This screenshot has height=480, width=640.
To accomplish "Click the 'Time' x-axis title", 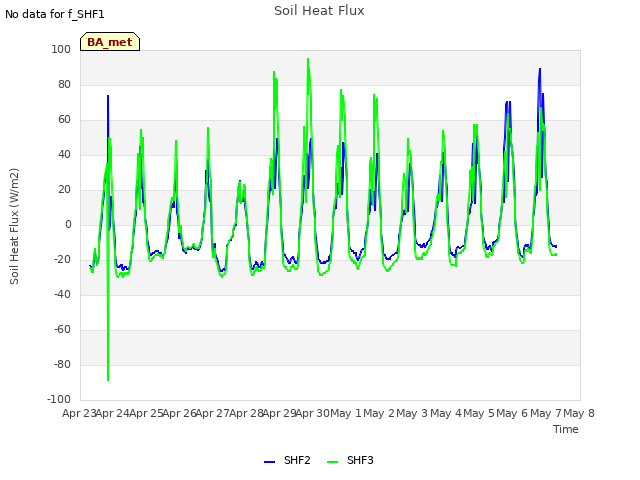I will (566, 429).
